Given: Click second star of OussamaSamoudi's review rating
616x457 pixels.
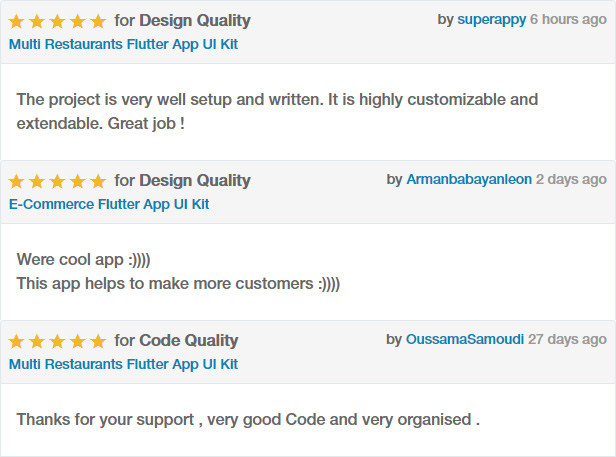Looking at the screenshot, I should pyautogui.click(x=37, y=341).
